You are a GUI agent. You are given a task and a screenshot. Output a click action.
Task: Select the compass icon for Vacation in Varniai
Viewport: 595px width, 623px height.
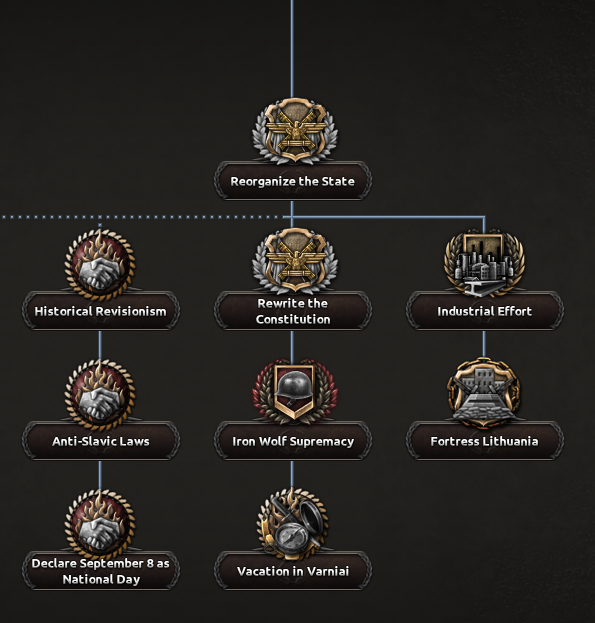tap(293, 523)
